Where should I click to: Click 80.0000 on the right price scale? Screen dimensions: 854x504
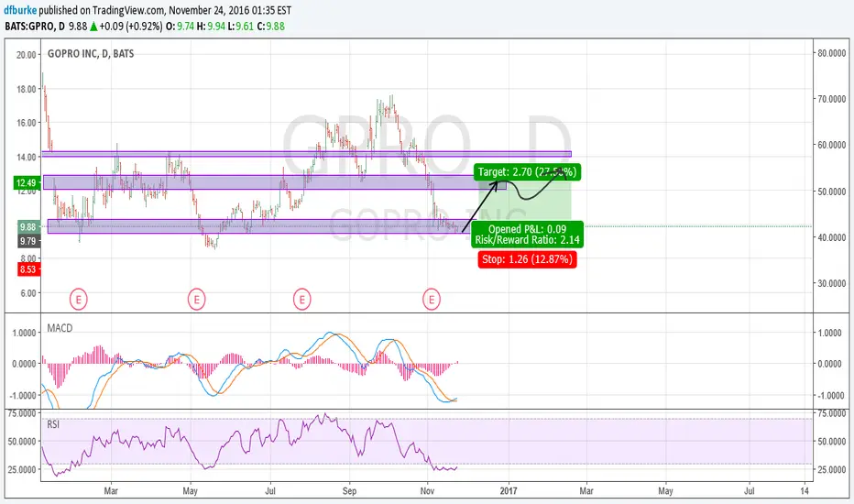(x=832, y=53)
